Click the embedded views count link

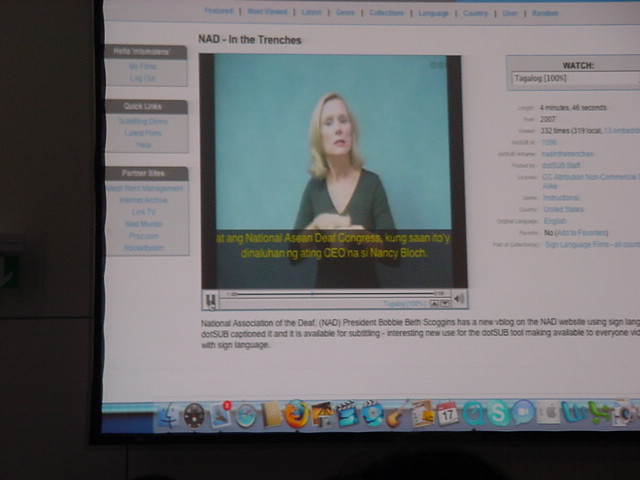tap(622, 131)
